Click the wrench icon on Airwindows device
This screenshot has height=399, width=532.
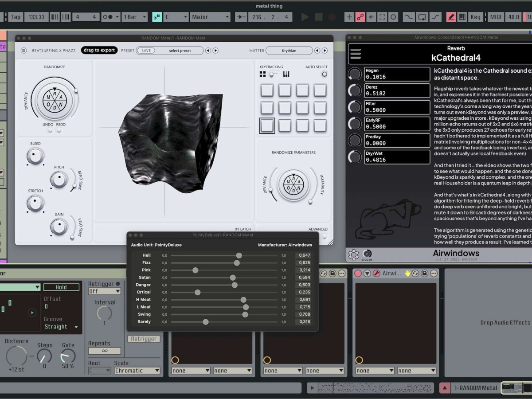point(376,274)
